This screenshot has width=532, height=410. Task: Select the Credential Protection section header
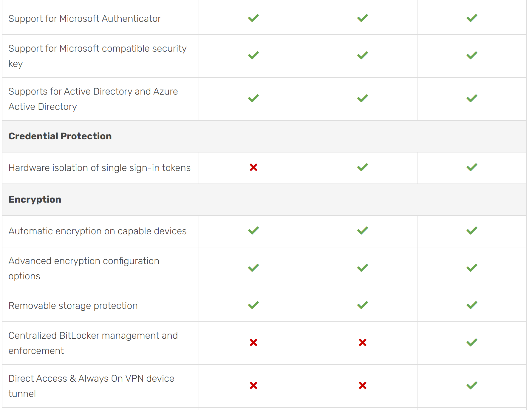(264, 136)
